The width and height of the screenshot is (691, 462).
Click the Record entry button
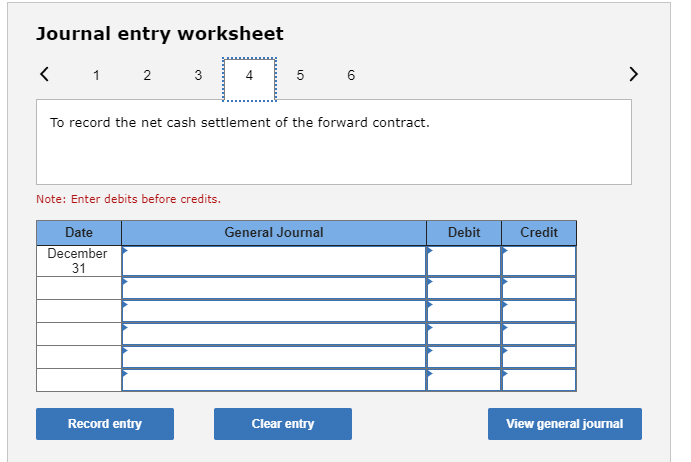click(105, 424)
